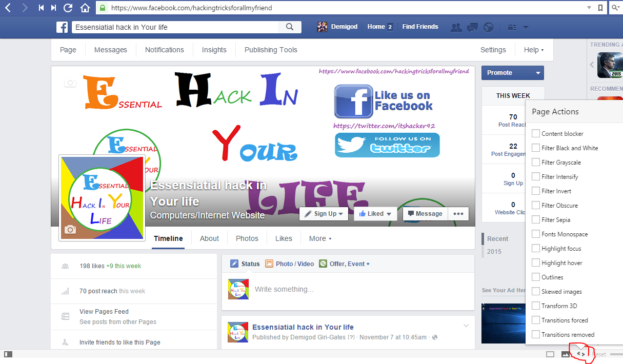This screenshot has width=623, height=364.
Task: Turn on Filter Invert
Action: point(536,191)
